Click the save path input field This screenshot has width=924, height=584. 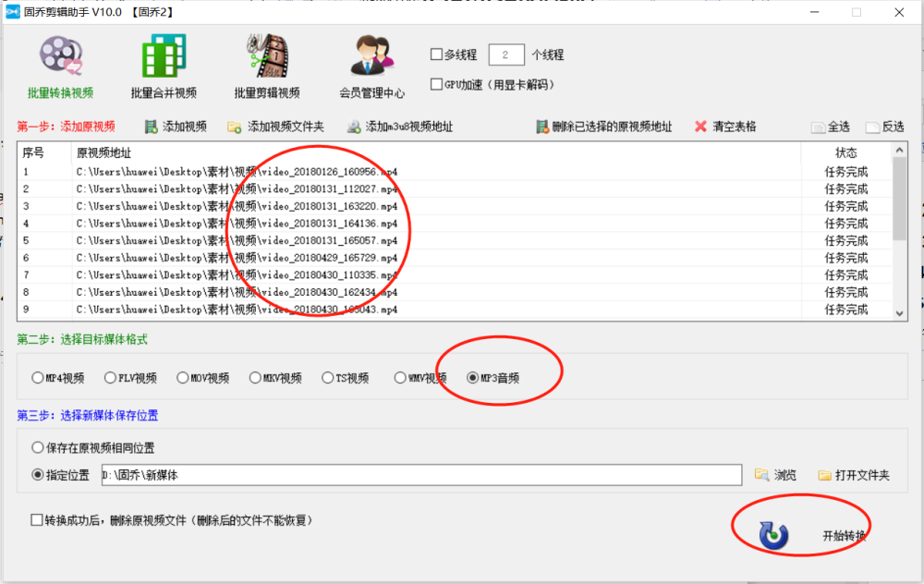421,475
